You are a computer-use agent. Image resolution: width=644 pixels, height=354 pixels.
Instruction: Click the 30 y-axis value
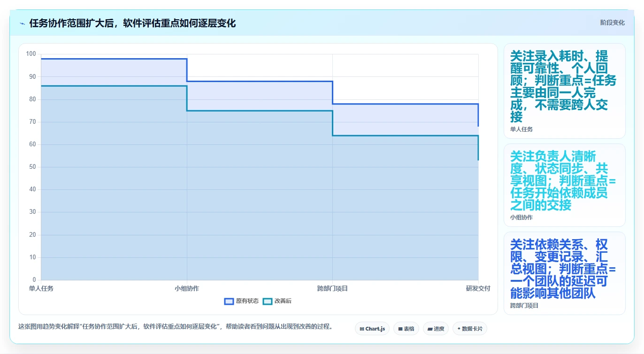32,212
